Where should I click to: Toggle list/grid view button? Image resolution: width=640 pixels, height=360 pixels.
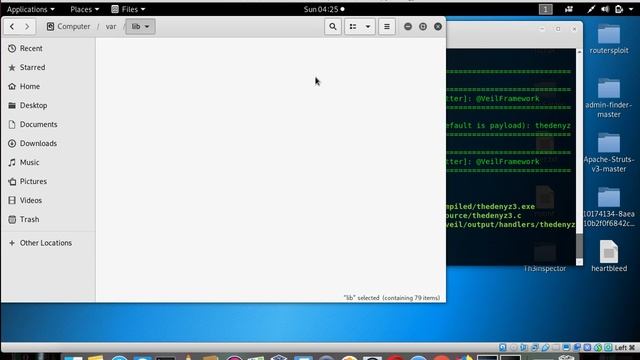(353, 27)
